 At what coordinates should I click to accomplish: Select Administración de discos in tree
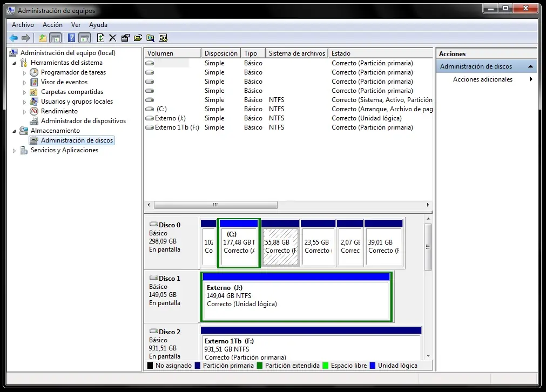coord(72,140)
